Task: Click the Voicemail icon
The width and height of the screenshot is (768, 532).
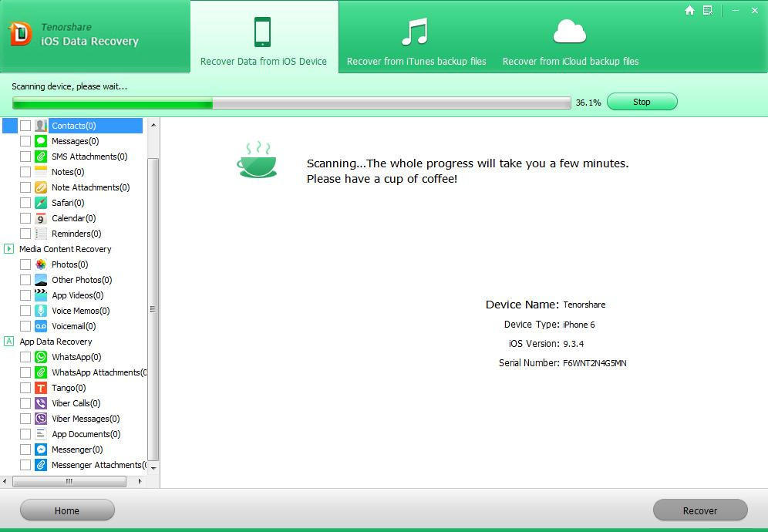Action: click(41, 326)
